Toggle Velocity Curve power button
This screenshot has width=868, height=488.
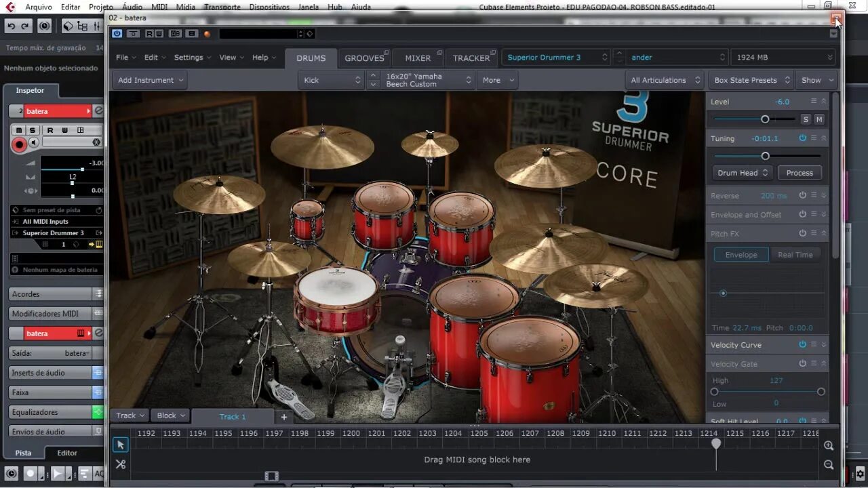coord(802,344)
